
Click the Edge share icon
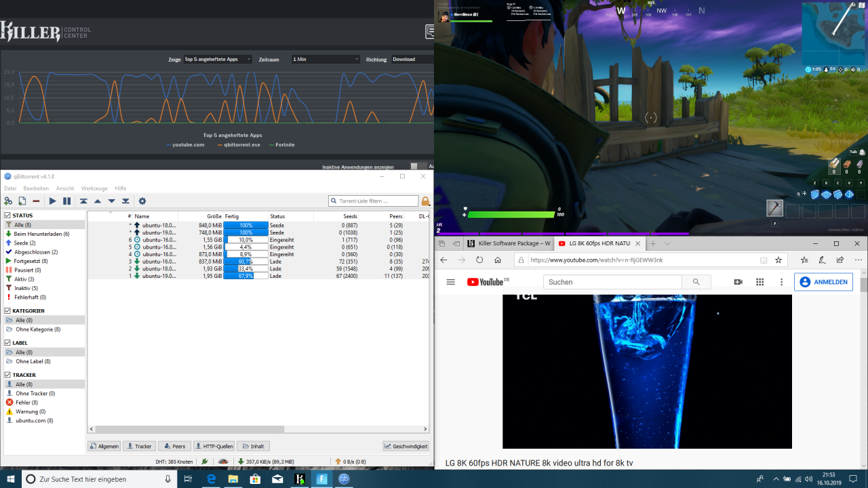[x=840, y=260]
